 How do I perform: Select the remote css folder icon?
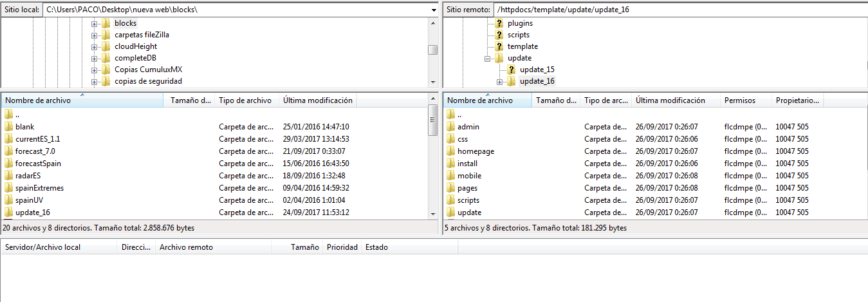450,139
